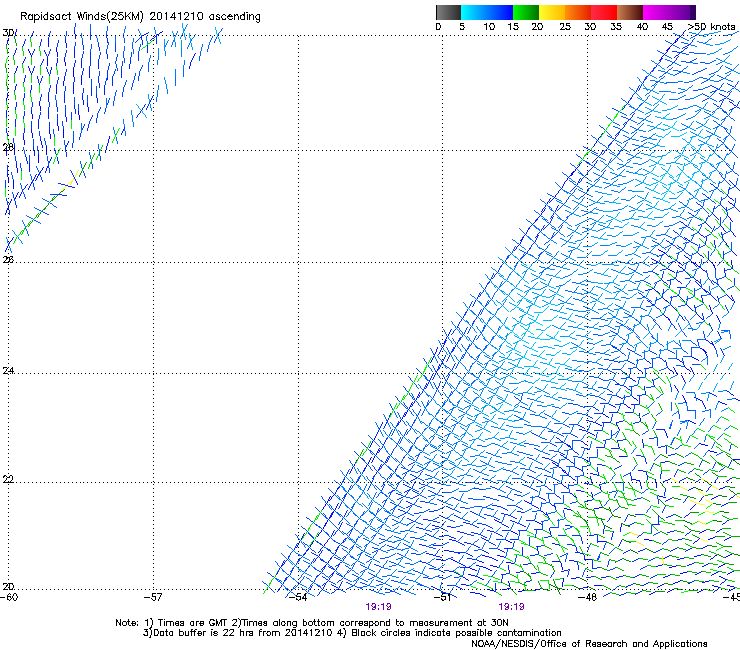Click the colorbar tick label '45'
Screen dimensions: 740x650
(667, 27)
